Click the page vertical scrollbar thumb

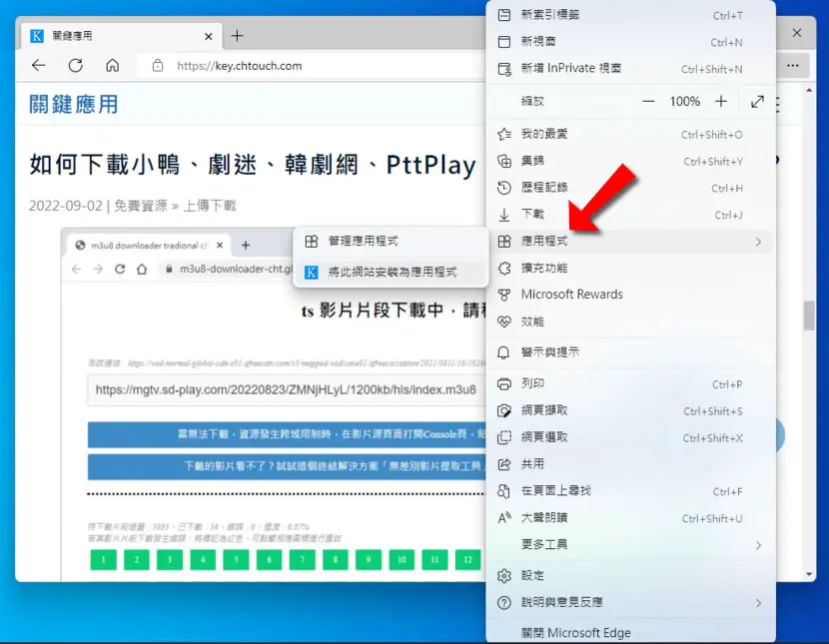(x=809, y=316)
